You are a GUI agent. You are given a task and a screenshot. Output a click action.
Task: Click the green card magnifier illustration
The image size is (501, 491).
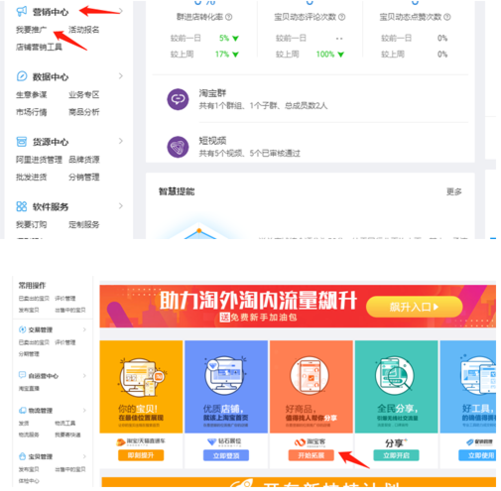pos(395,376)
